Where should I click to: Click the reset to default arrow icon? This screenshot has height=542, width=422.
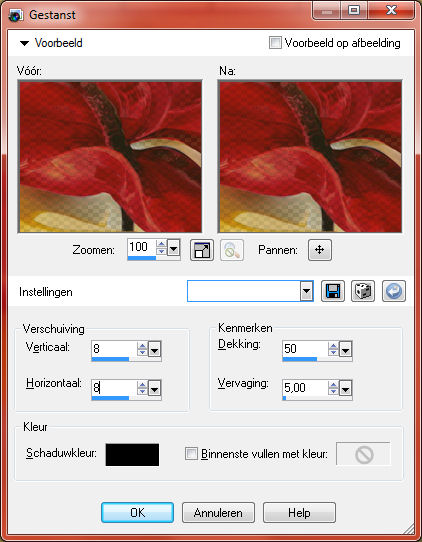pyautogui.click(x=394, y=291)
